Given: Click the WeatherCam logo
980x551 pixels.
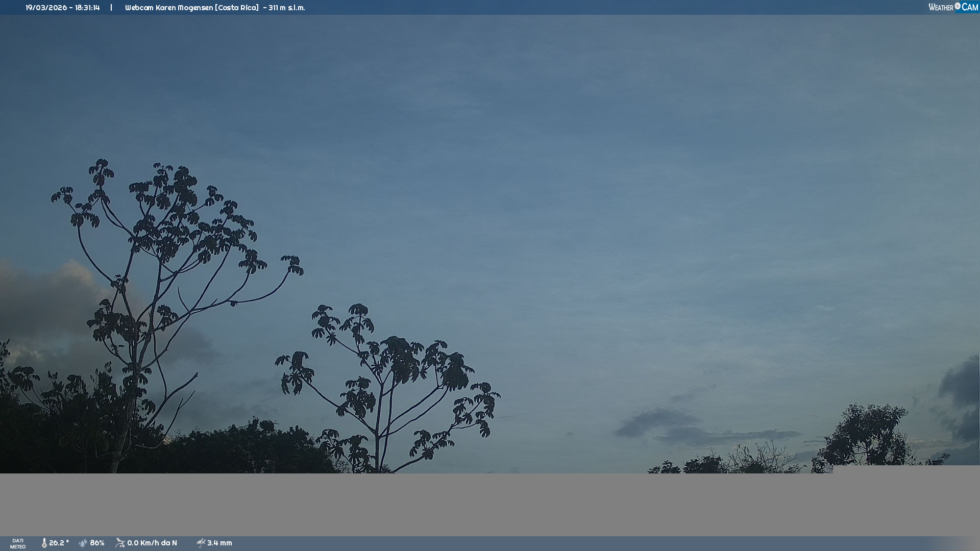Looking at the screenshot, I should pyautogui.click(x=953, y=7).
